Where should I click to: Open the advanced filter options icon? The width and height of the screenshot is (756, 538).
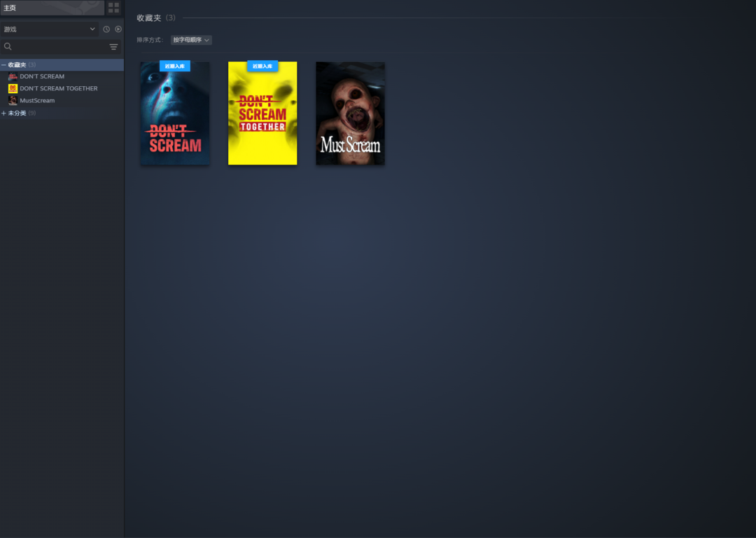[x=113, y=47]
